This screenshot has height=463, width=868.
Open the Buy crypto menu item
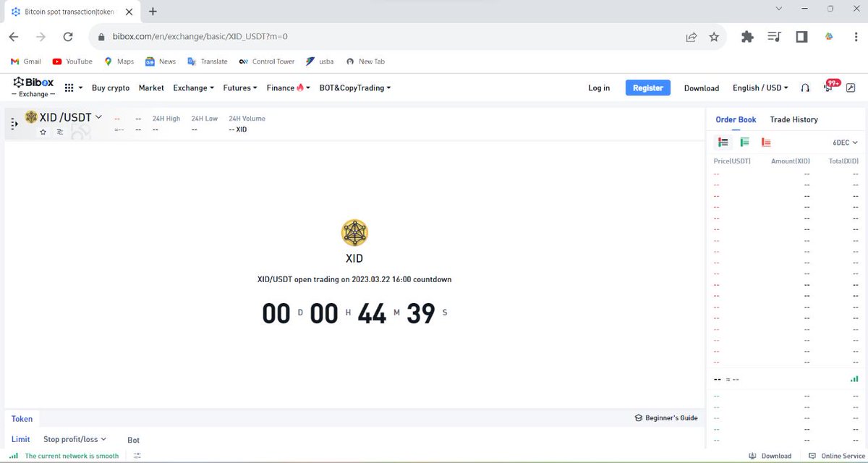click(111, 88)
